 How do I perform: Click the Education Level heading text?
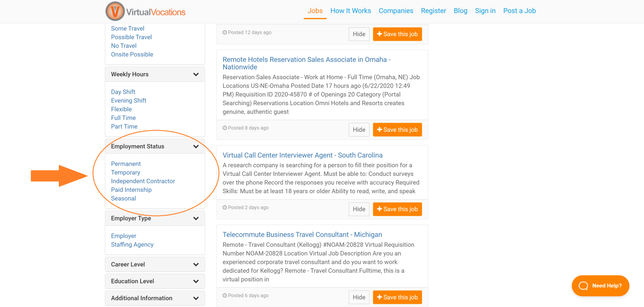pos(132,281)
